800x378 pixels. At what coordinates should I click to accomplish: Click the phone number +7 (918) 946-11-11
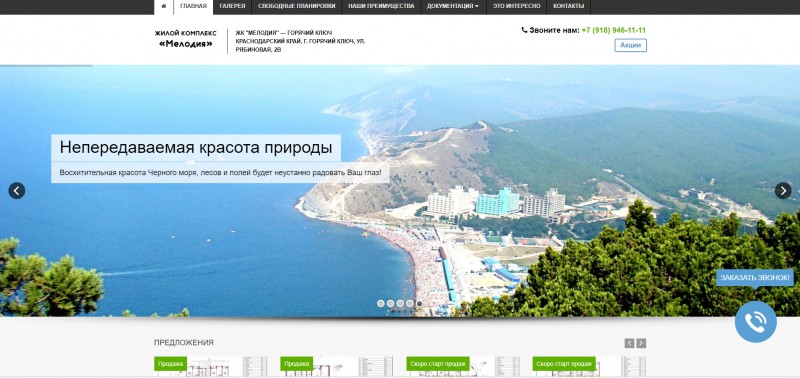coord(613,30)
